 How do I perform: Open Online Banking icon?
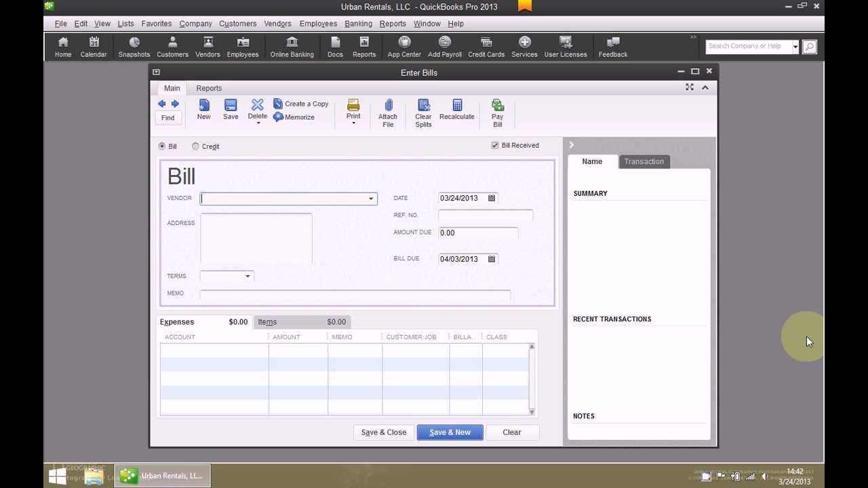pos(292,47)
